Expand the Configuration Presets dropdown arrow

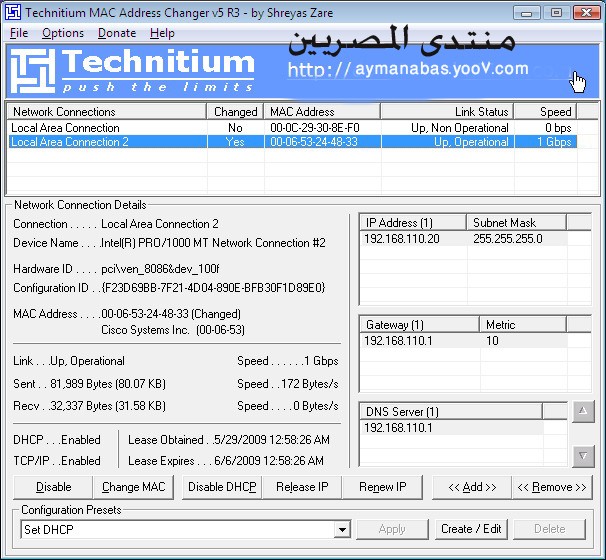click(x=342, y=529)
